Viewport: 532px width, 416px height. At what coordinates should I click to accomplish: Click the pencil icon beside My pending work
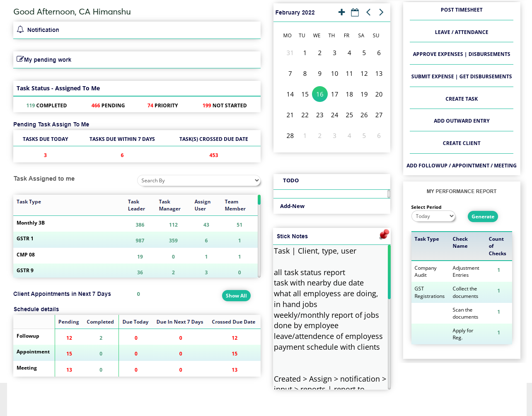pyautogui.click(x=19, y=59)
